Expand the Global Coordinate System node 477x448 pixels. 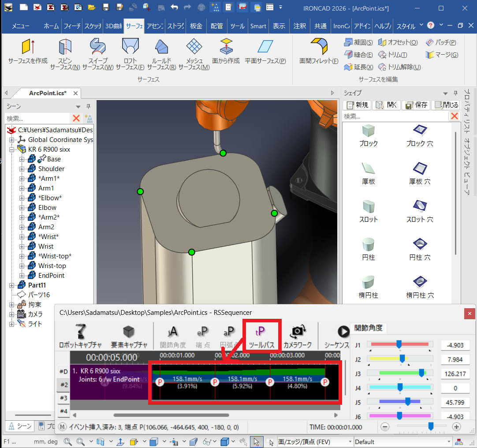(x=11, y=140)
